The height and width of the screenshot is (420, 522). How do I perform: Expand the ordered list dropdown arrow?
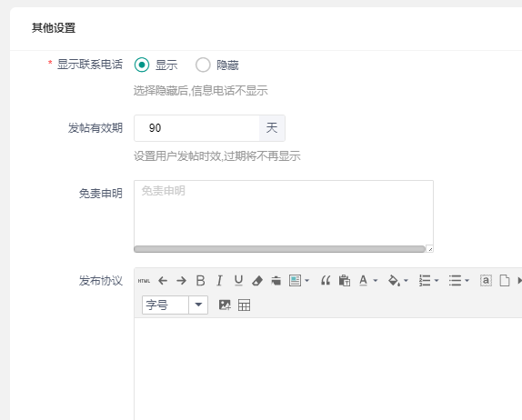point(437,281)
